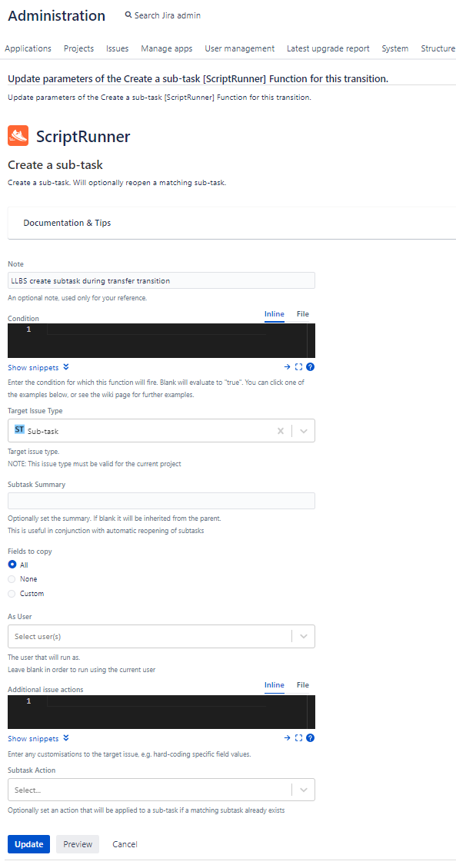Select Custom fields to copy
This screenshot has width=456, height=868.
[x=12, y=594]
